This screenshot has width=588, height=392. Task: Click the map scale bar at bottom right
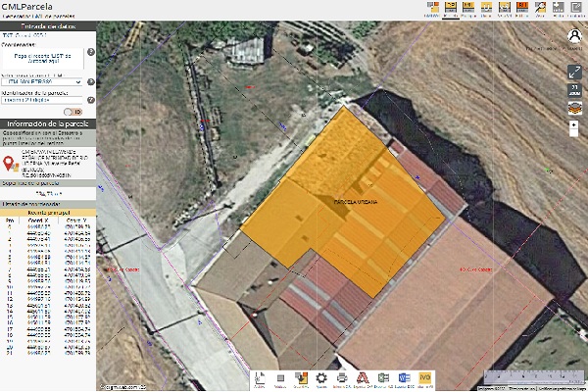pos(534,377)
